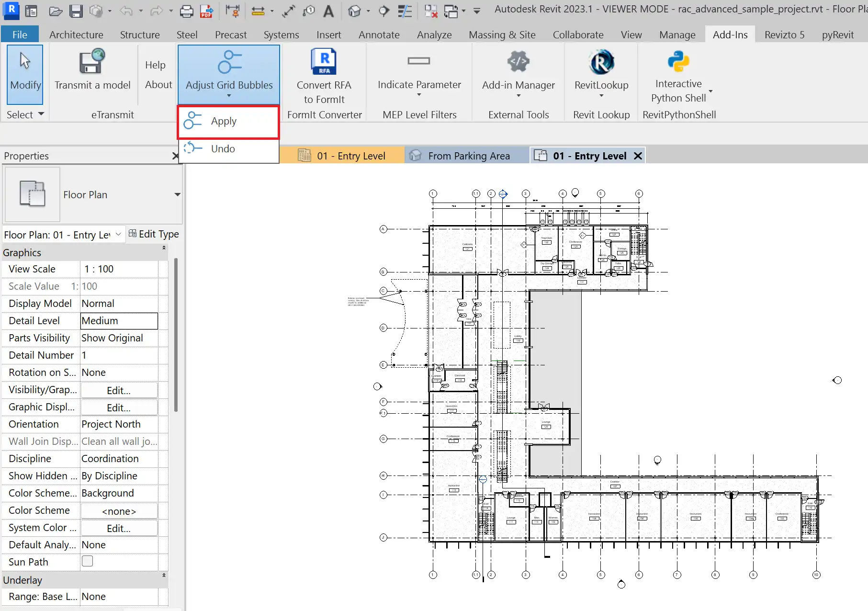Screen dimensions: 868x611
Task: Click the eTransmit Help button
Action: (155, 65)
